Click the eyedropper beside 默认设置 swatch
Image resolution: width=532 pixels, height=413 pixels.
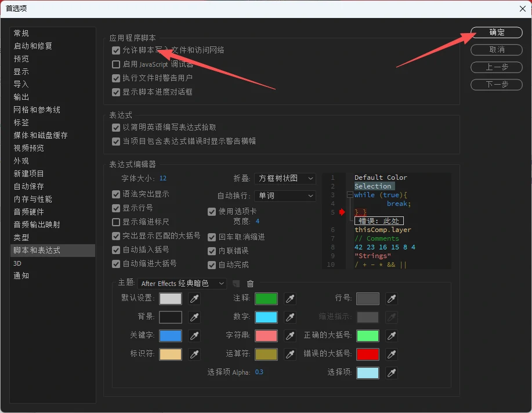(194, 299)
